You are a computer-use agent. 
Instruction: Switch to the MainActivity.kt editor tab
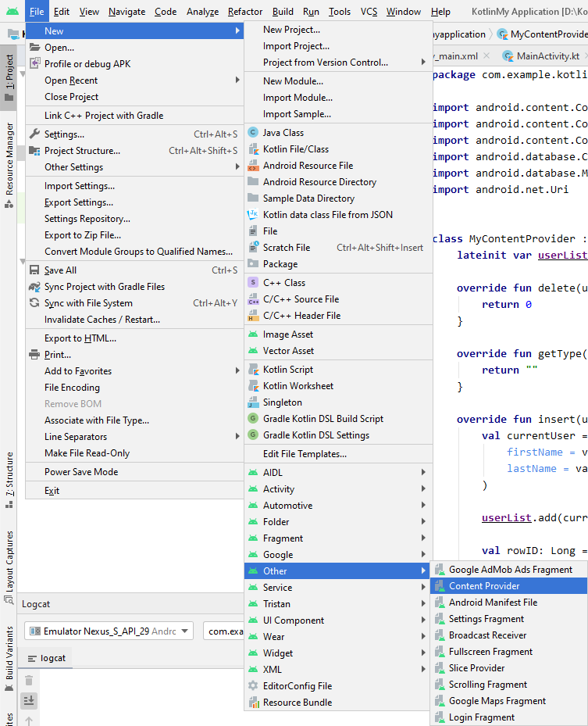[x=547, y=56]
